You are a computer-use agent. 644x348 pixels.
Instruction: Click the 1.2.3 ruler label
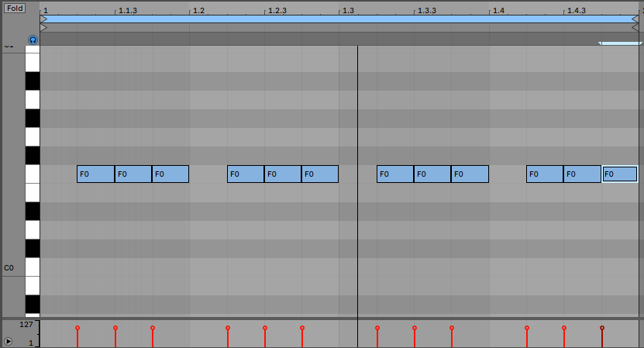coord(277,11)
